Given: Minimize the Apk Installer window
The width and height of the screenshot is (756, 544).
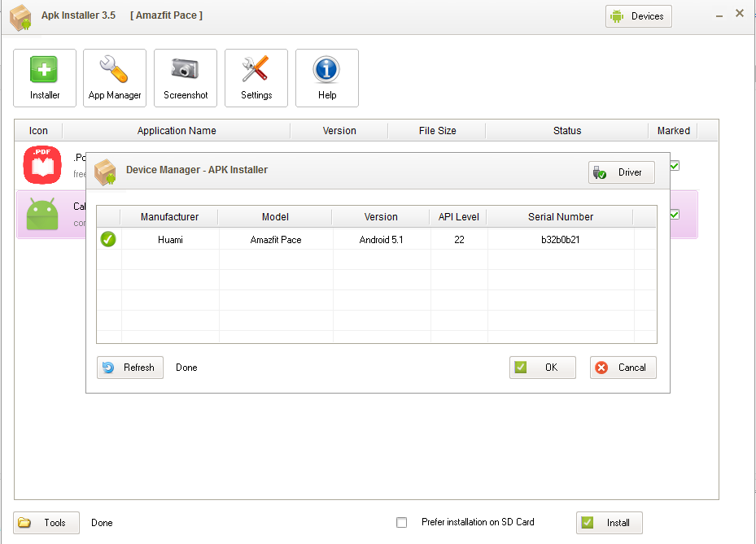Looking at the screenshot, I should (719, 16).
